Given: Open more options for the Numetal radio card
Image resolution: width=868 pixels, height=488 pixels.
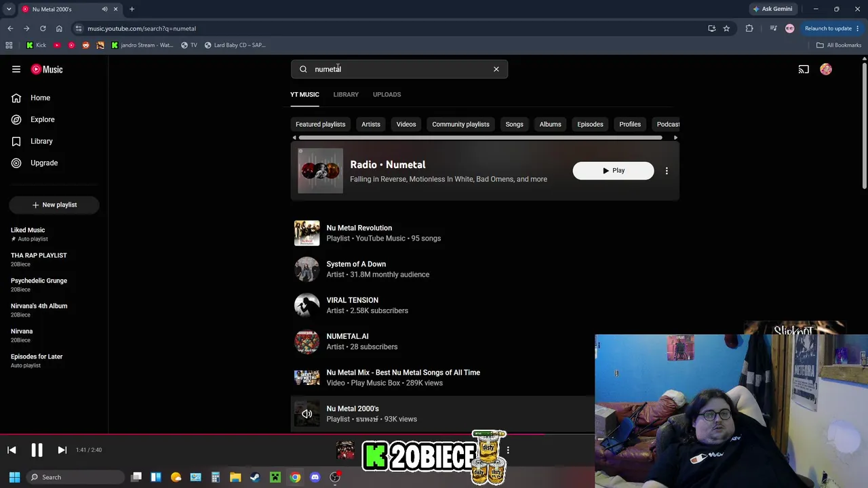Looking at the screenshot, I should (x=667, y=171).
